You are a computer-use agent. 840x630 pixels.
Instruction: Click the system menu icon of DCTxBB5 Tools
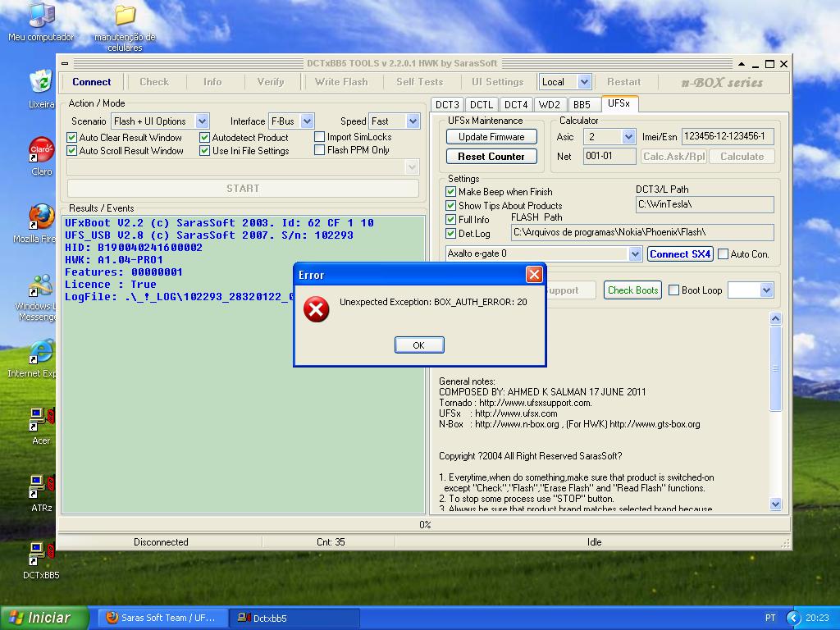click(65, 63)
